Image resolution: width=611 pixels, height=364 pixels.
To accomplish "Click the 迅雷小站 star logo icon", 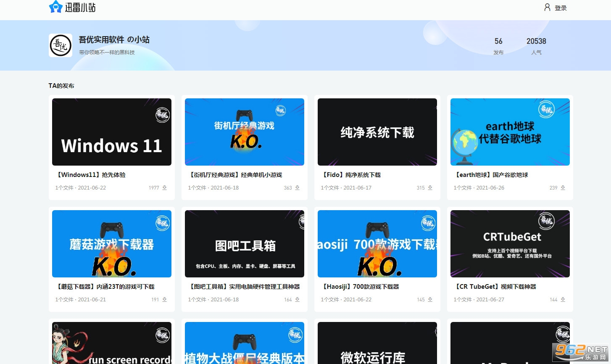I will pos(55,7).
